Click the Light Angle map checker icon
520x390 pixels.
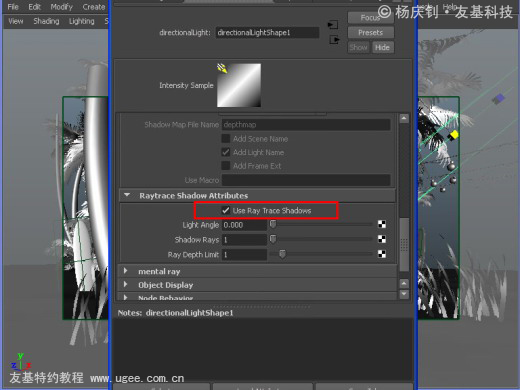point(382,224)
